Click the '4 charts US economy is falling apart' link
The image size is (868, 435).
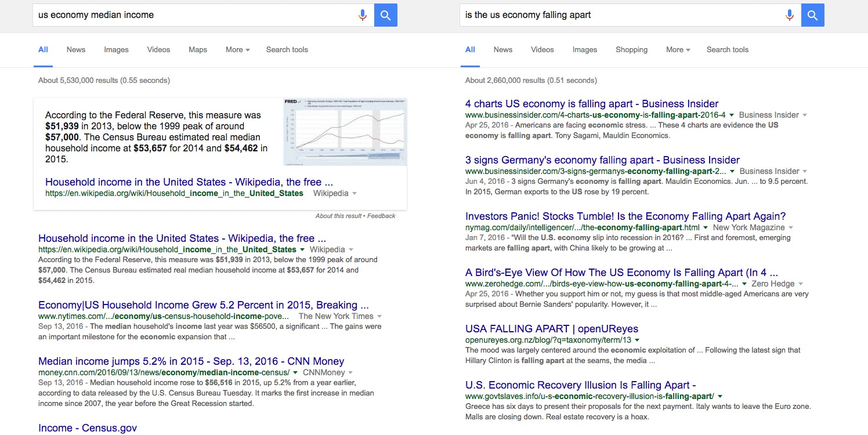click(x=592, y=103)
